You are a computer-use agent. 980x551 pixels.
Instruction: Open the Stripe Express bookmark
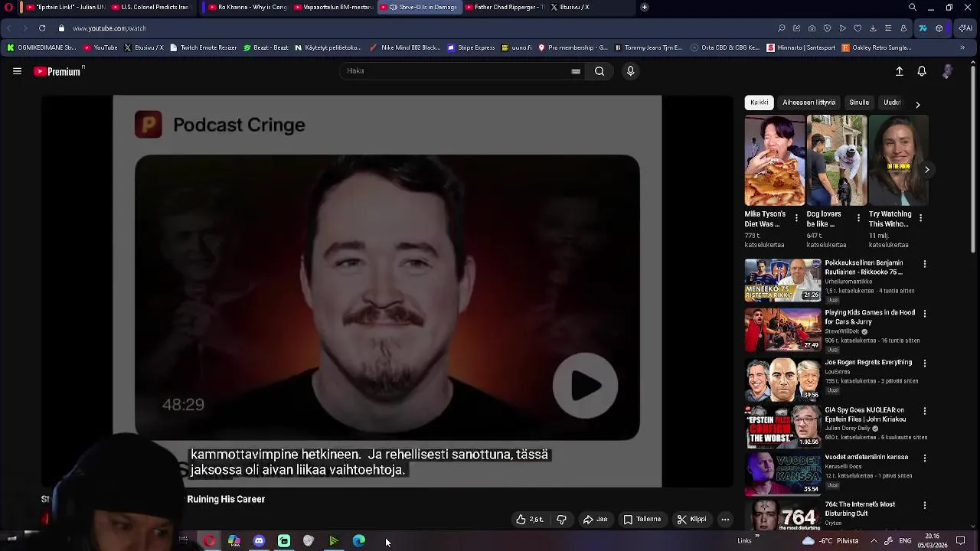(471, 47)
